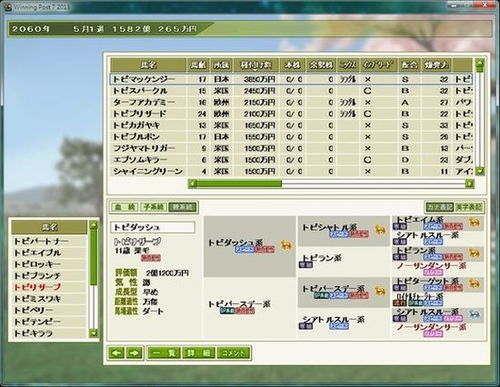The width and height of the screenshot is (500, 387).
Task: Click the gold horse icon beside トビシャトル系
Action: (x=379, y=230)
